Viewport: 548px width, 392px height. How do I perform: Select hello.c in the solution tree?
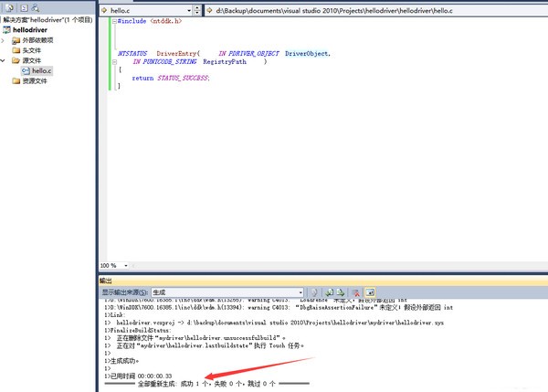click(42, 70)
